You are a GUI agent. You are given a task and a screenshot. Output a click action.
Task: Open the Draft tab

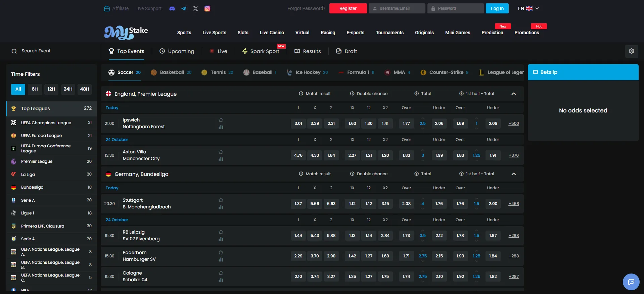coord(346,51)
